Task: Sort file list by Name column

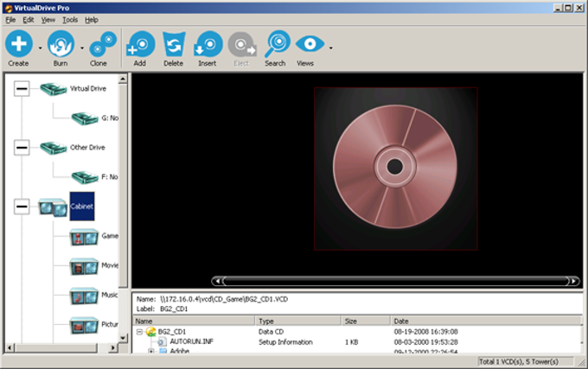Action: click(194, 321)
